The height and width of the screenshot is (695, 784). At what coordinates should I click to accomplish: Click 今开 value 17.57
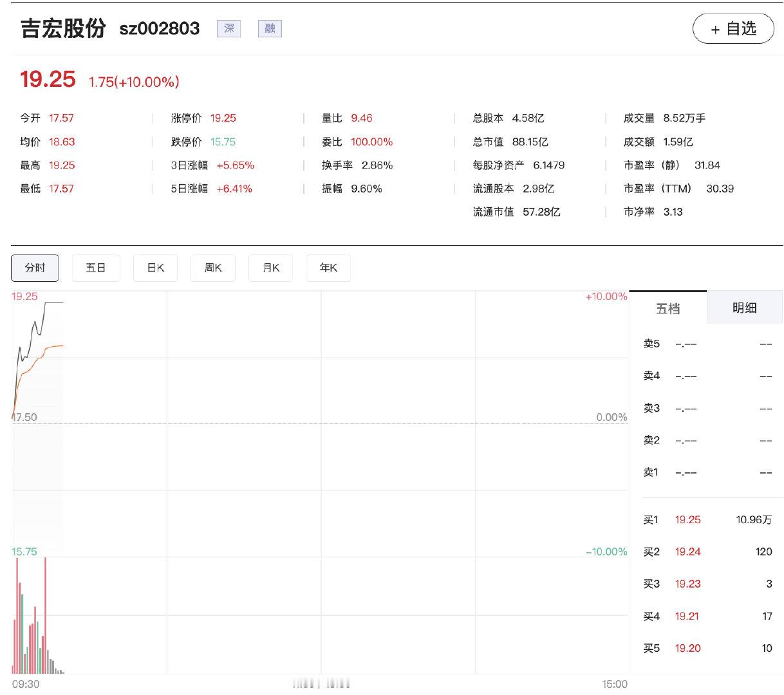pyautogui.click(x=61, y=118)
